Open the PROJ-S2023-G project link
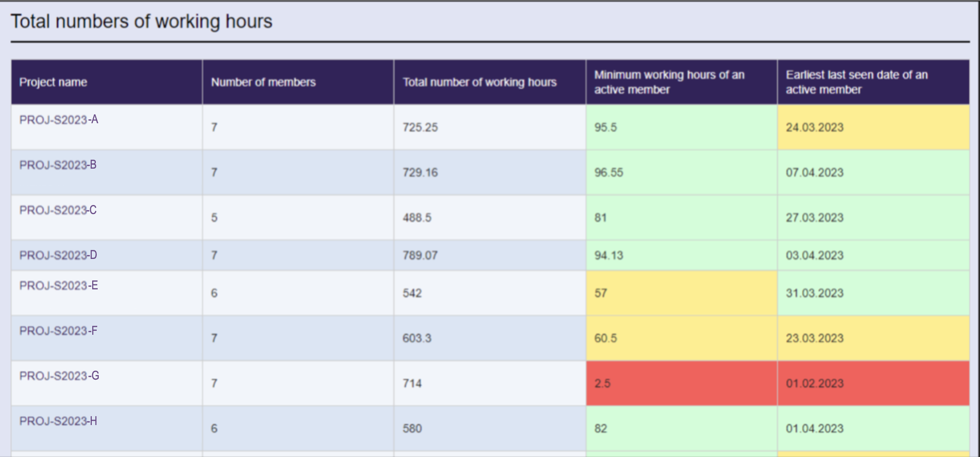 [x=59, y=376]
